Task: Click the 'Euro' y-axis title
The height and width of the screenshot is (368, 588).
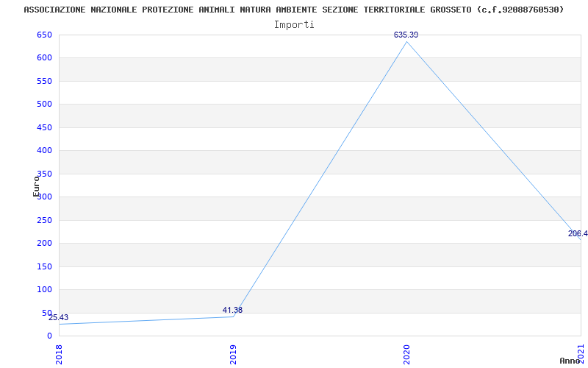Action: click(36, 186)
